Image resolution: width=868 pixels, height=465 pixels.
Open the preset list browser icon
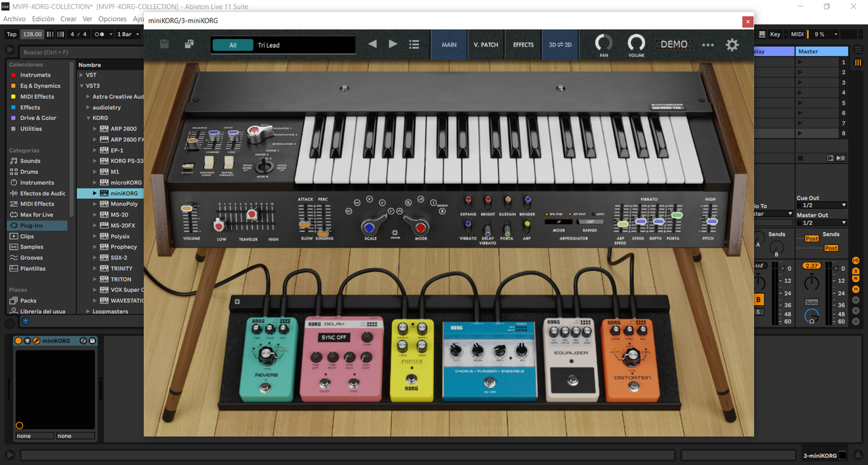pyautogui.click(x=414, y=44)
